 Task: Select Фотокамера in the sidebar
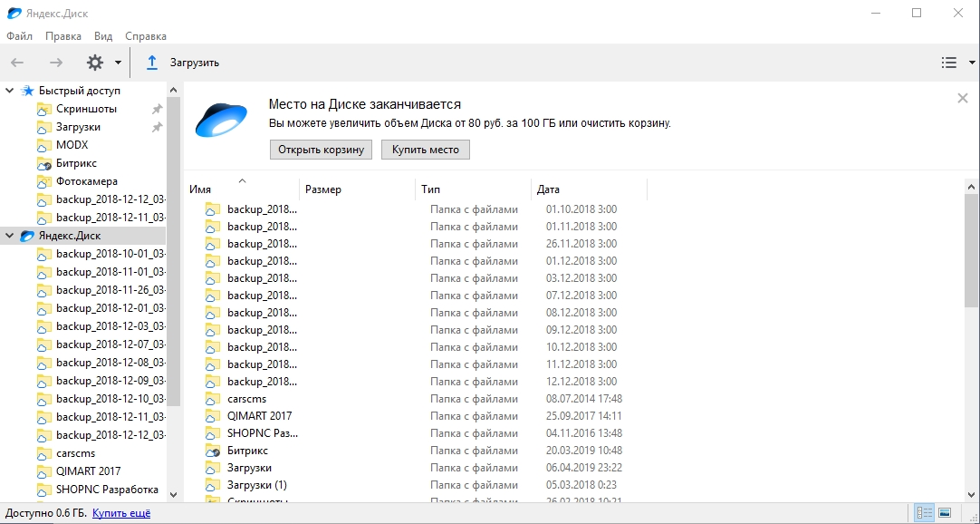[86, 182]
